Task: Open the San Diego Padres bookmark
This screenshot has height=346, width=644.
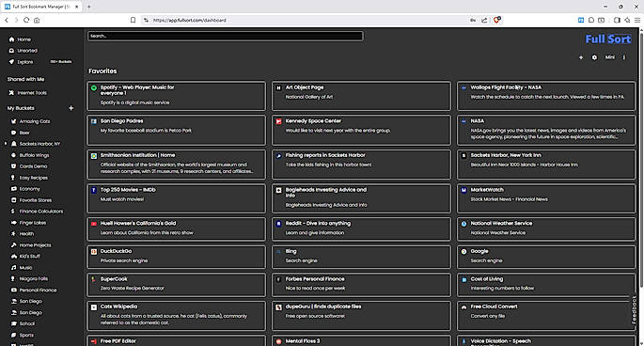Action: click(176, 130)
